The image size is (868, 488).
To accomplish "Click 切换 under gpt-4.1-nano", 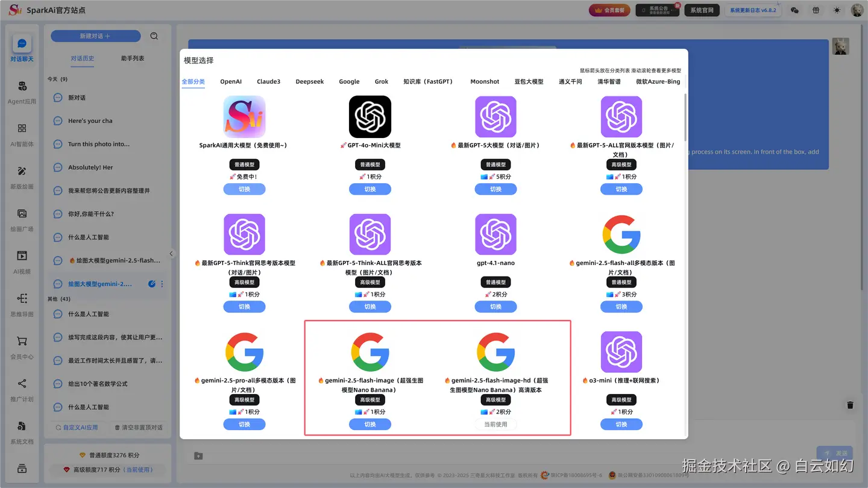I will point(495,307).
